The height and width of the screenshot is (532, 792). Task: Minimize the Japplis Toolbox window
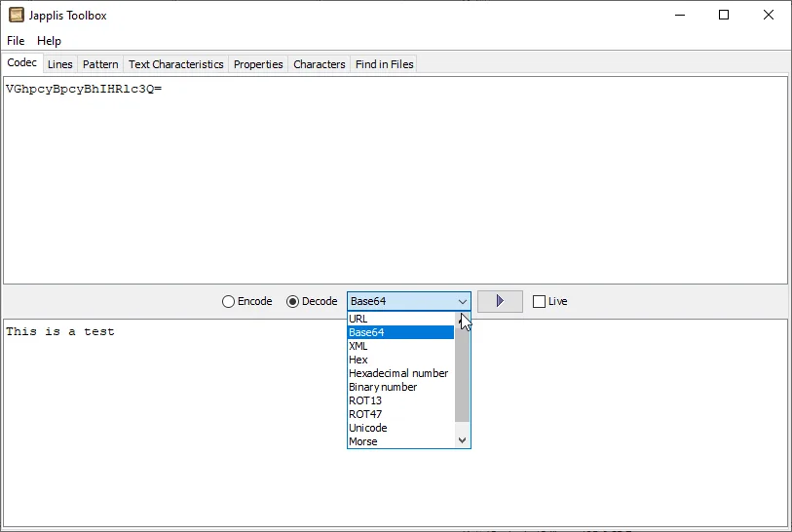[680, 16]
